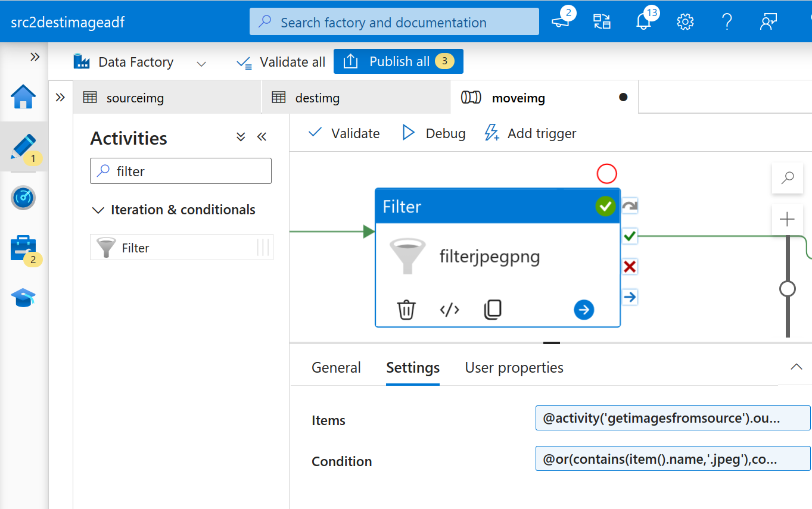The width and height of the screenshot is (812, 509).
Task: Clone the filterjpegpng activity
Action: [493, 310]
